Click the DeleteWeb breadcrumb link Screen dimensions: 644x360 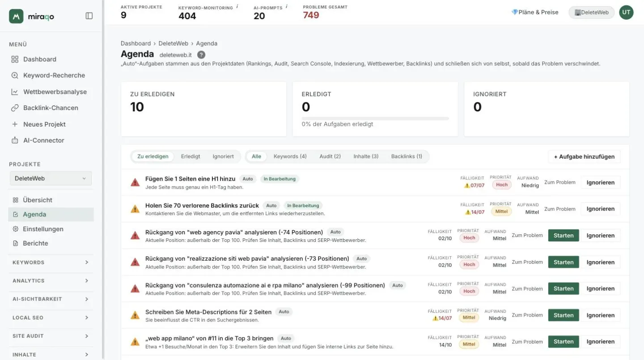tap(173, 43)
